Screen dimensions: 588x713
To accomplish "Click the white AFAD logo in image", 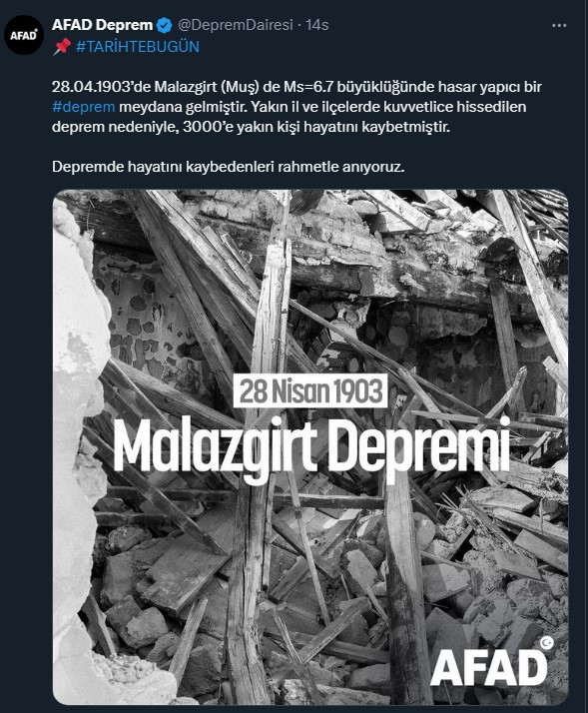I will click(x=488, y=667).
